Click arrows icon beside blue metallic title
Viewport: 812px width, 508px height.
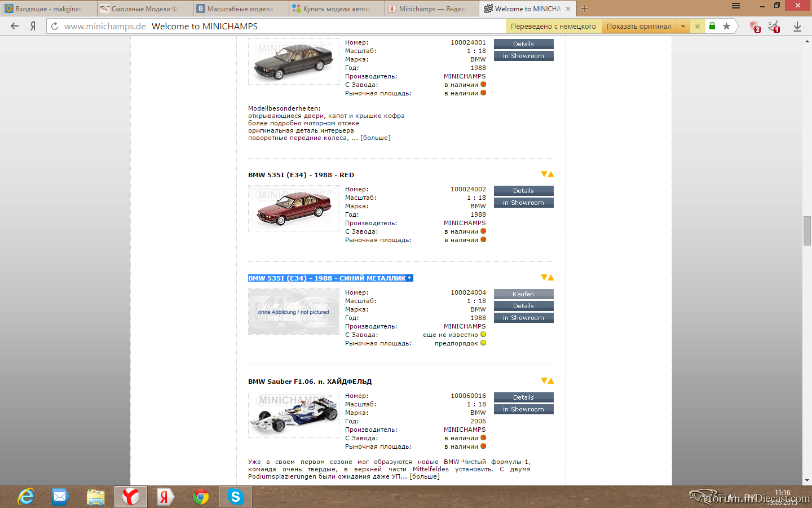point(548,278)
